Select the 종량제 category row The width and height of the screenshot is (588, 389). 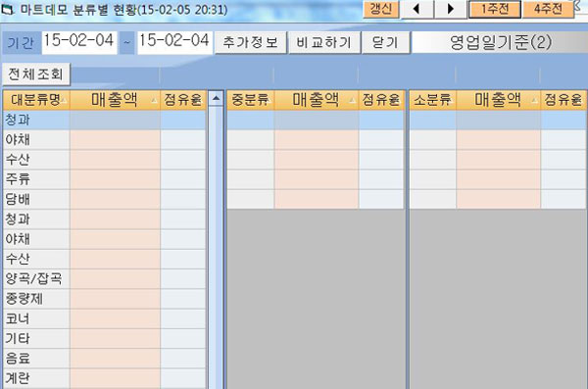tap(104, 299)
